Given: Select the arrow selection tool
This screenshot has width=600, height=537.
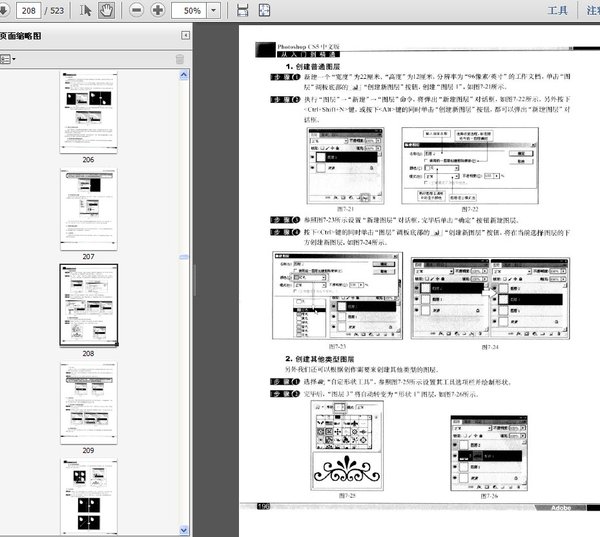Looking at the screenshot, I should [x=85, y=10].
